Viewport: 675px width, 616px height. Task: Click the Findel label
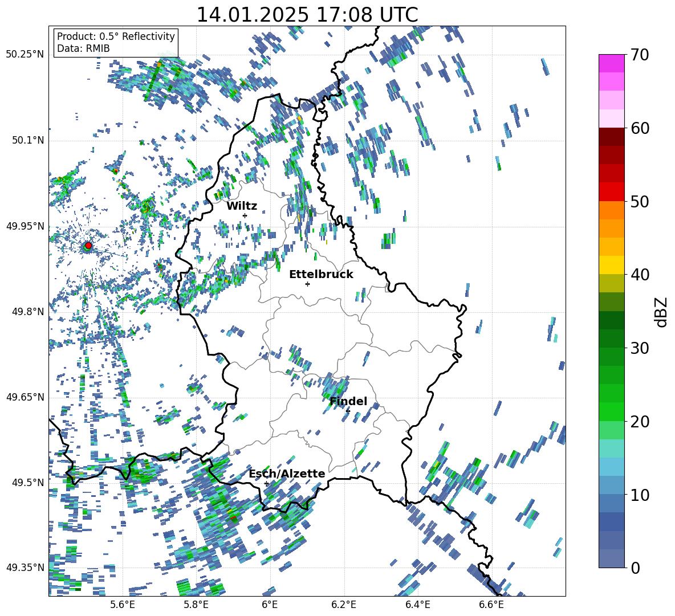pos(348,401)
